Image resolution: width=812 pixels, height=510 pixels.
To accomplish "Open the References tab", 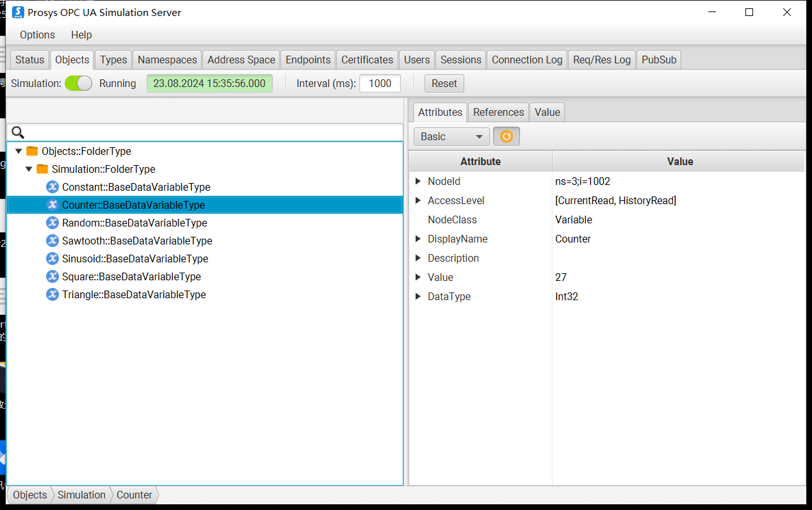I will point(498,112).
